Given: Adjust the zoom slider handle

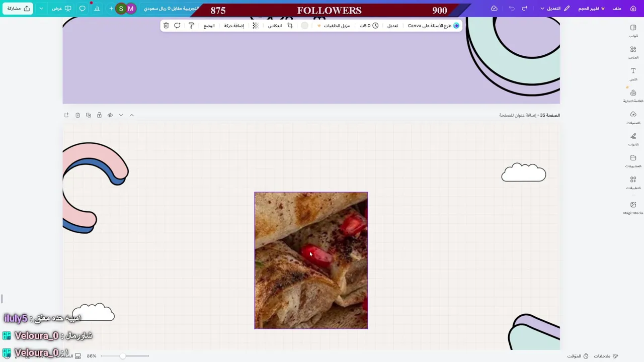Looking at the screenshot, I should (122, 356).
